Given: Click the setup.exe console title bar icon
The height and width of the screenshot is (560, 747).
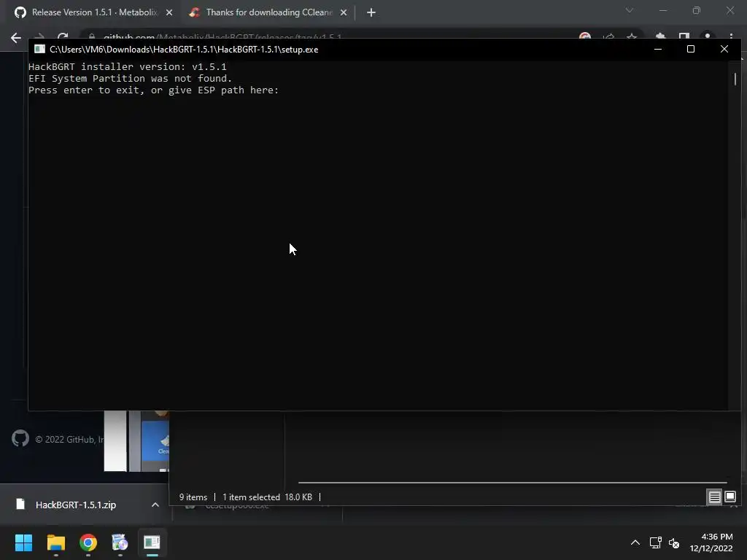Looking at the screenshot, I should (x=39, y=49).
